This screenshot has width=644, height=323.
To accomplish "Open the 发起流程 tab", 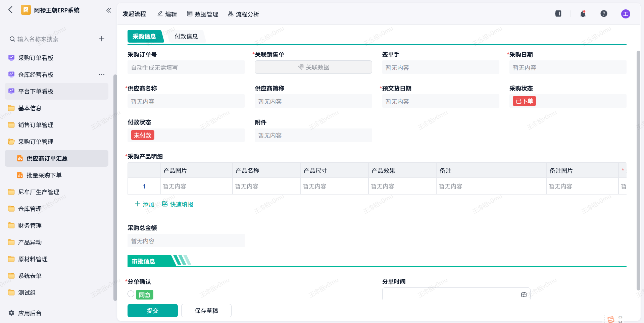I will click(x=134, y=14).
